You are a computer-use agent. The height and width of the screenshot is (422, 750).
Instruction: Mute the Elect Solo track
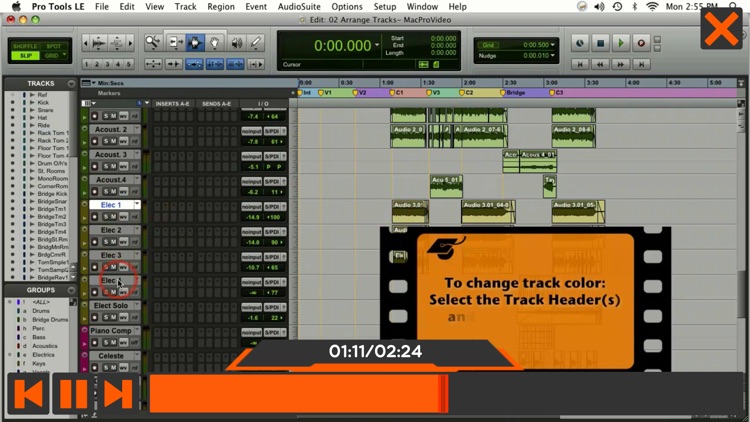[x=114, y=317]
